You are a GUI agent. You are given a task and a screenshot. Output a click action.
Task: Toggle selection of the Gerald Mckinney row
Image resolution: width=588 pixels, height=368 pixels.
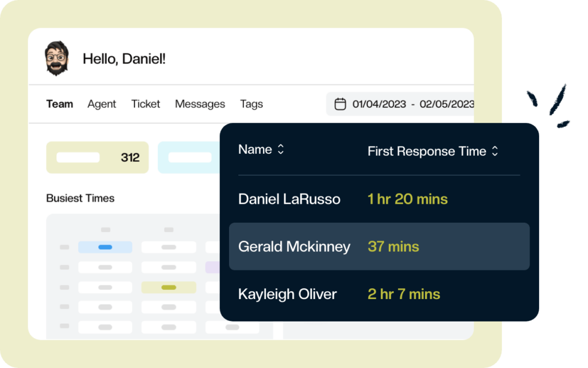pyautogui.click(x=379, y=246)
